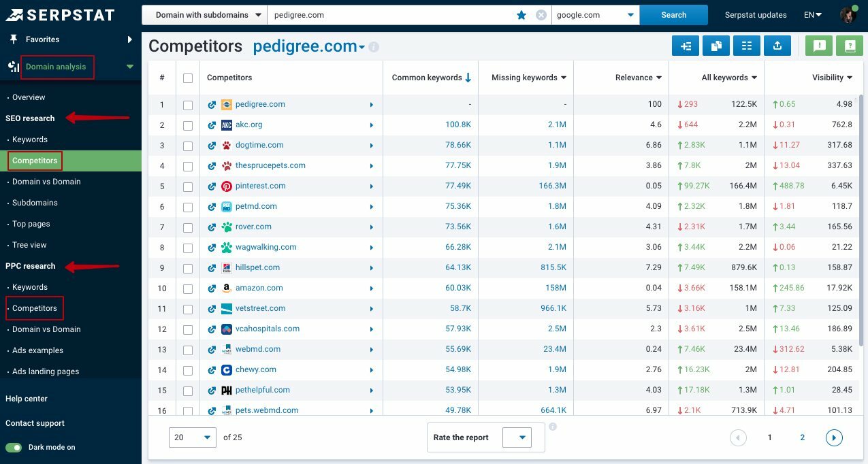Viewport: 868px width, 464px height.
Task: Check the box for petmd.com row
Action: click(188, 207)
